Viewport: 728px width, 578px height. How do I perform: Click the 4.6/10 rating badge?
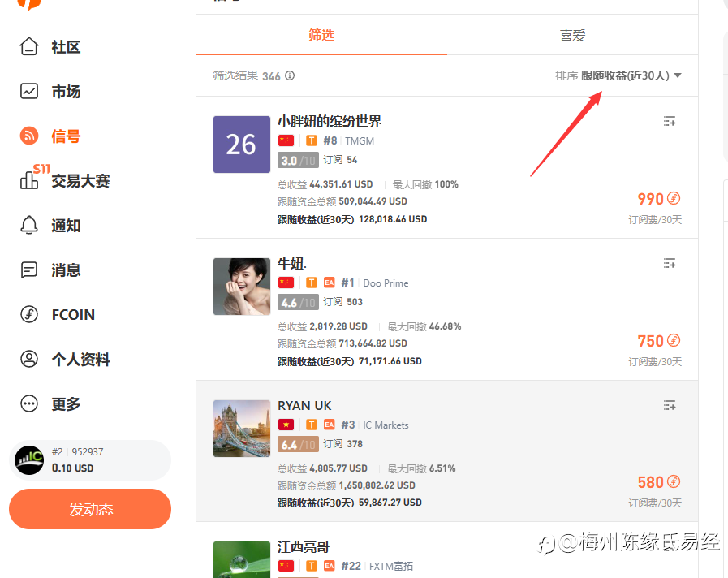point(298,302)
